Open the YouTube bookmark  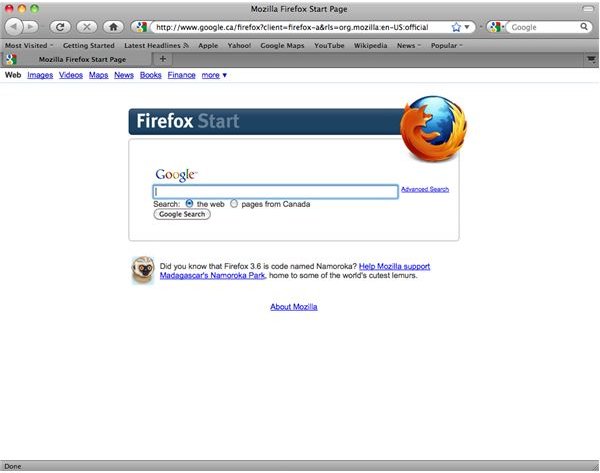coord(329,45)
